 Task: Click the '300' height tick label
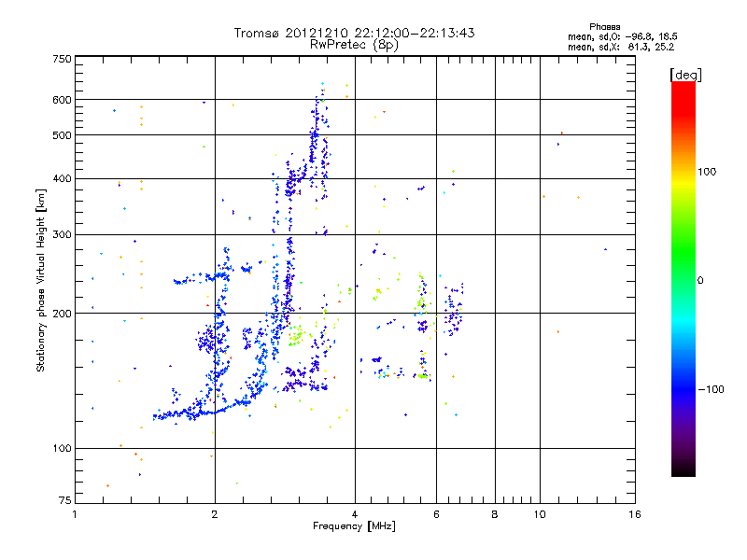[x=62, y=235]
